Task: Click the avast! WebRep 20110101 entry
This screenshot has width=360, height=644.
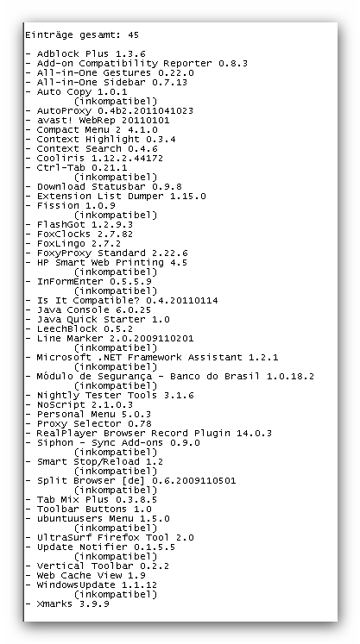Action: pyautogui.click(x=103, y=121)
